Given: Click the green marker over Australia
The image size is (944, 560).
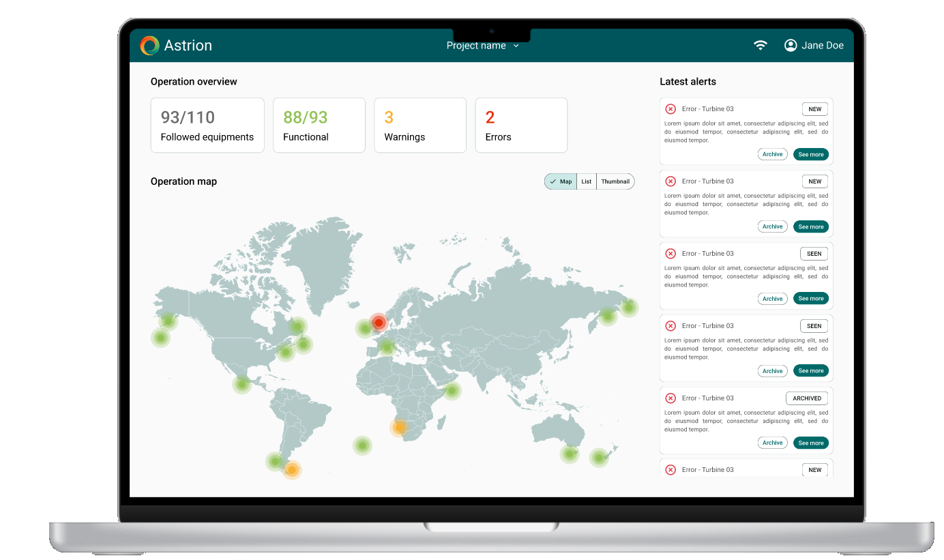Looking at the screenshot, I should coord(570,454).
